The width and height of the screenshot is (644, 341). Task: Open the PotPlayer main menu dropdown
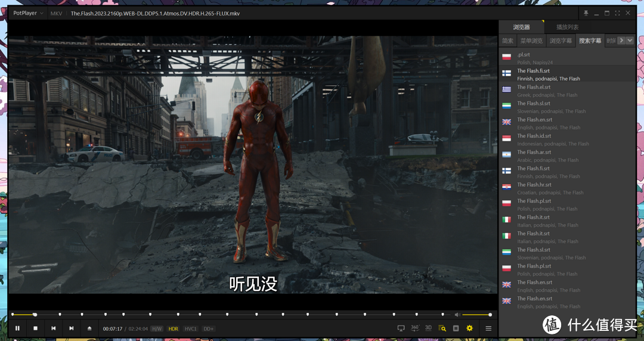point(27,13)
